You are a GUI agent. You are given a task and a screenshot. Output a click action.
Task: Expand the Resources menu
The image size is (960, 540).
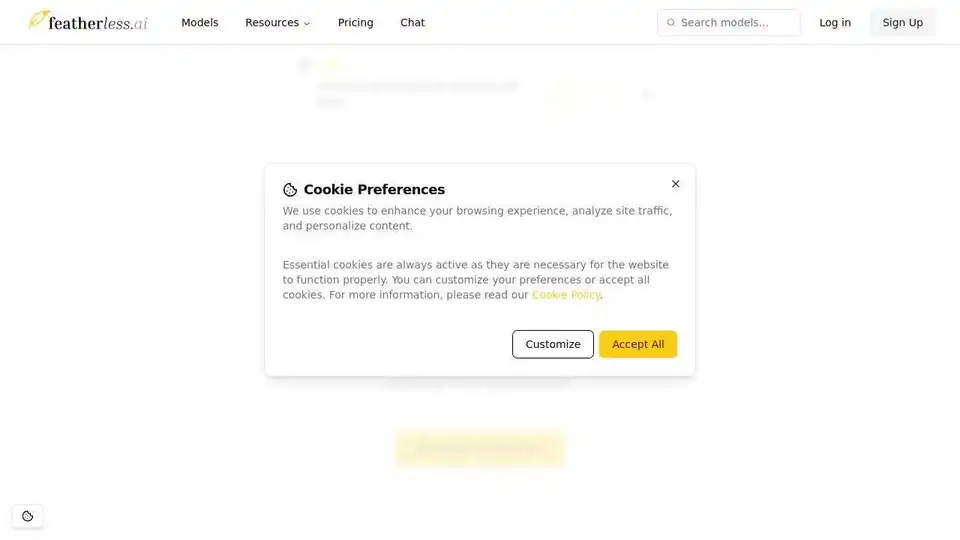pos(277,23)
